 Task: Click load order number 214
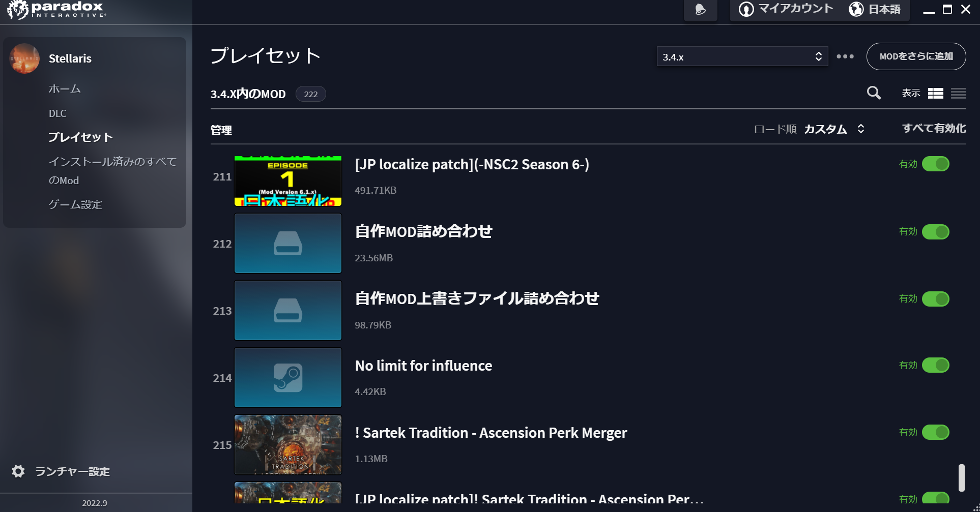click(222, 378)
